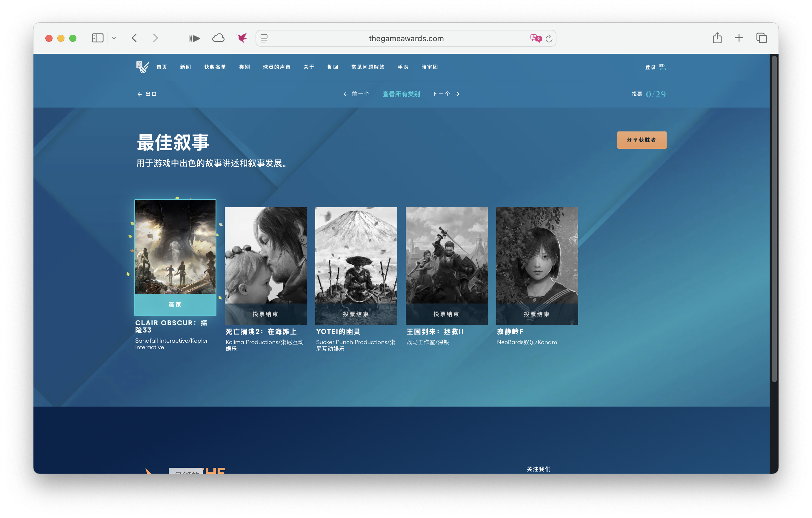This screenshot has height=518, width=812.
Task: Click the profile icon beside 登录
Action: pos(663,67)
